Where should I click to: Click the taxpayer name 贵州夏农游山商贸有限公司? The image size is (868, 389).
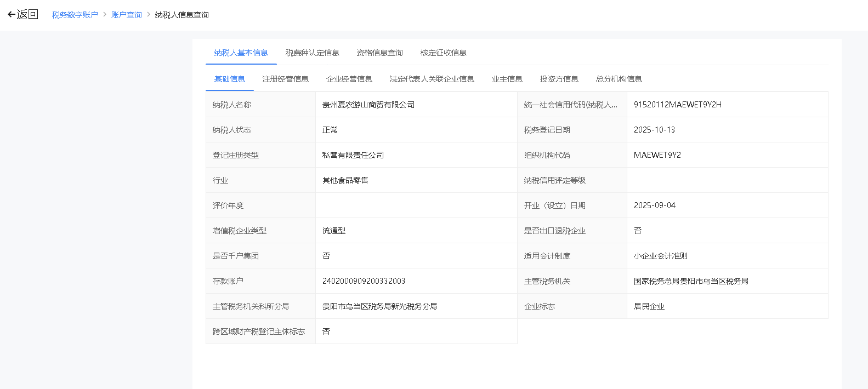click(368, 105)
